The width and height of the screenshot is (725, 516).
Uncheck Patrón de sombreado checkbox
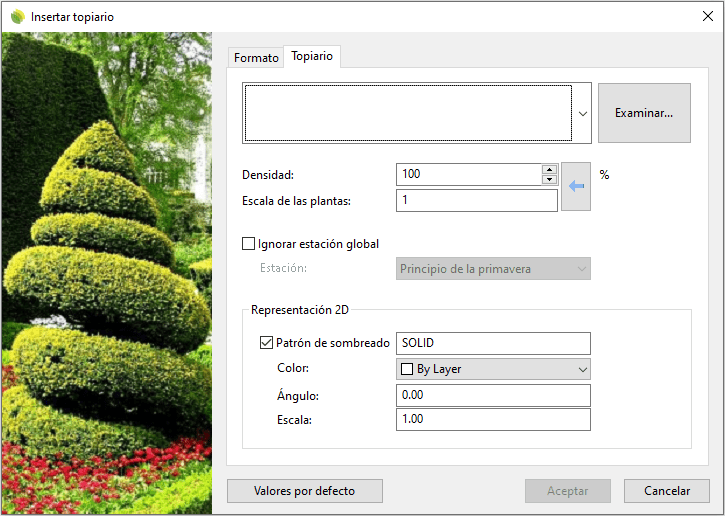tap(266, 343)
